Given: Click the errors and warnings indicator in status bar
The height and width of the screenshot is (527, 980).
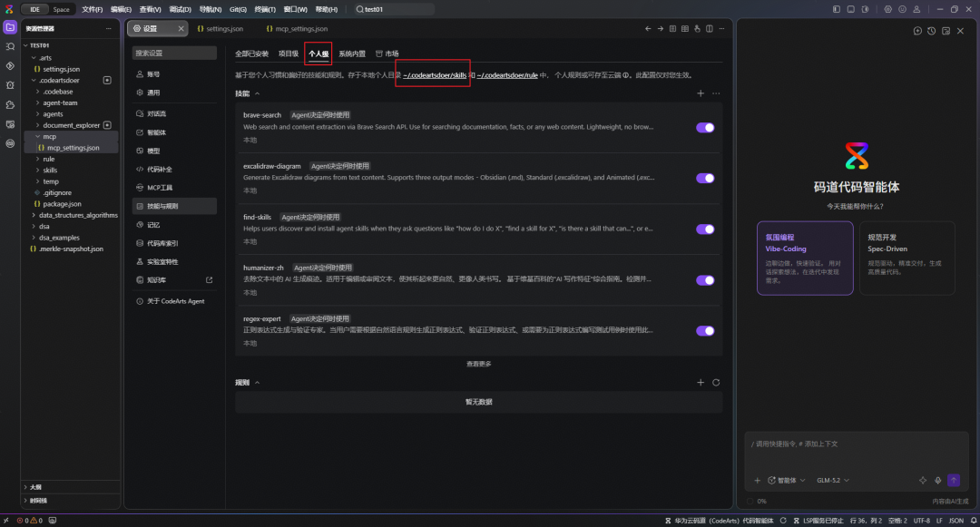Looking at the screenshot, I should 30,520.
